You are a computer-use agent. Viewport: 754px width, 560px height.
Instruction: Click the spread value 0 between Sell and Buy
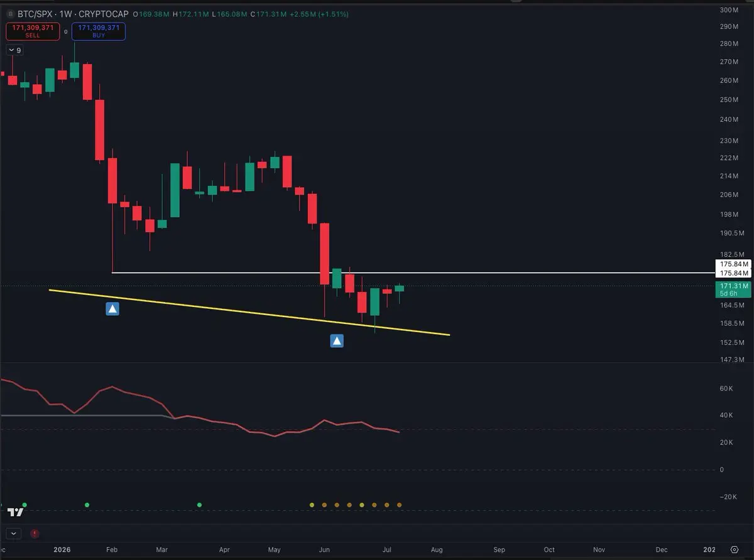pyautogui.click(x=66, y=31)
